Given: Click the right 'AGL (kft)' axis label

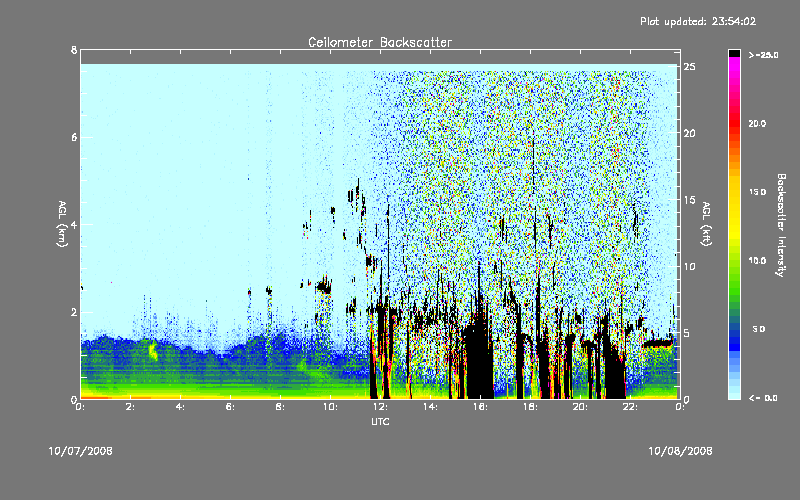Looking at the screenshot, I should [706, 224].
